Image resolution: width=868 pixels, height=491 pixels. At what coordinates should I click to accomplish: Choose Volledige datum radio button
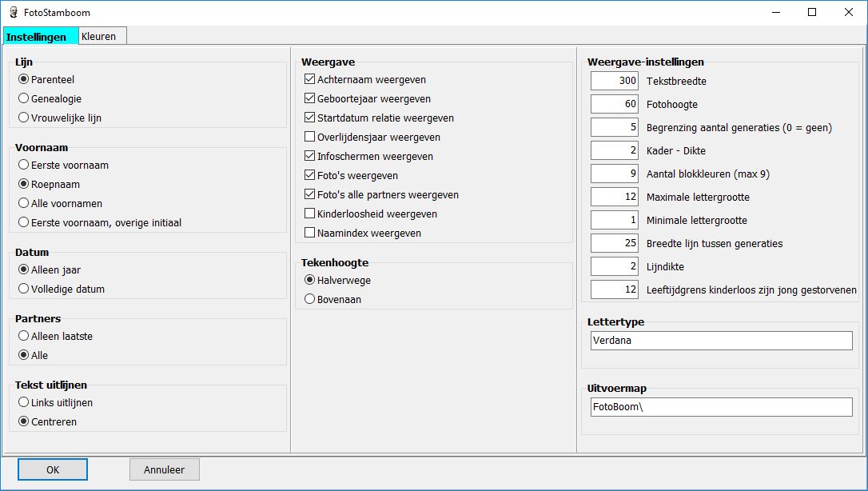[x=23, y=289]
